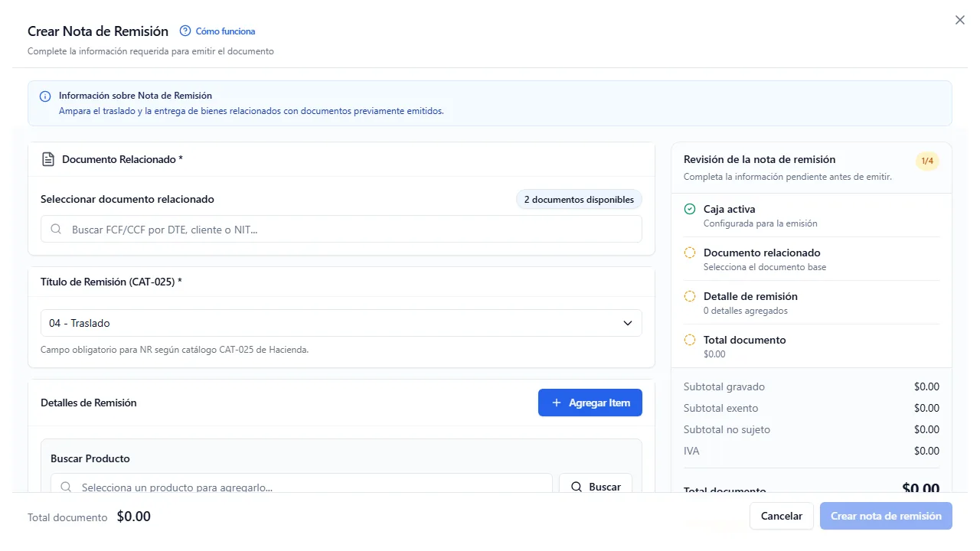Screen dimensions: 980x551
Task: Click the Subtotal no sujeto label
Action: (x=727, y=429)
